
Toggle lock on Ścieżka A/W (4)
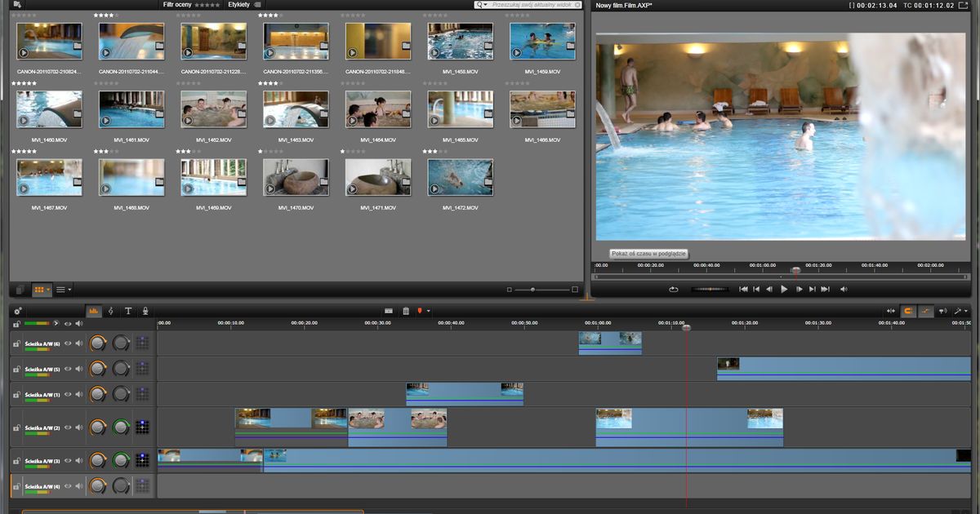point(16,486)
